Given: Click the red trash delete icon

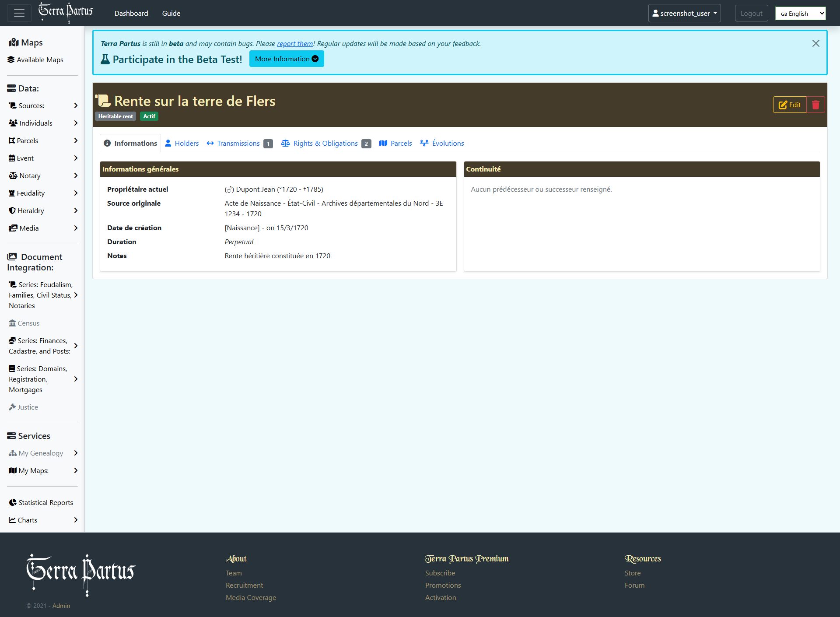Looking at the screenshot, I should click(815, 105).
